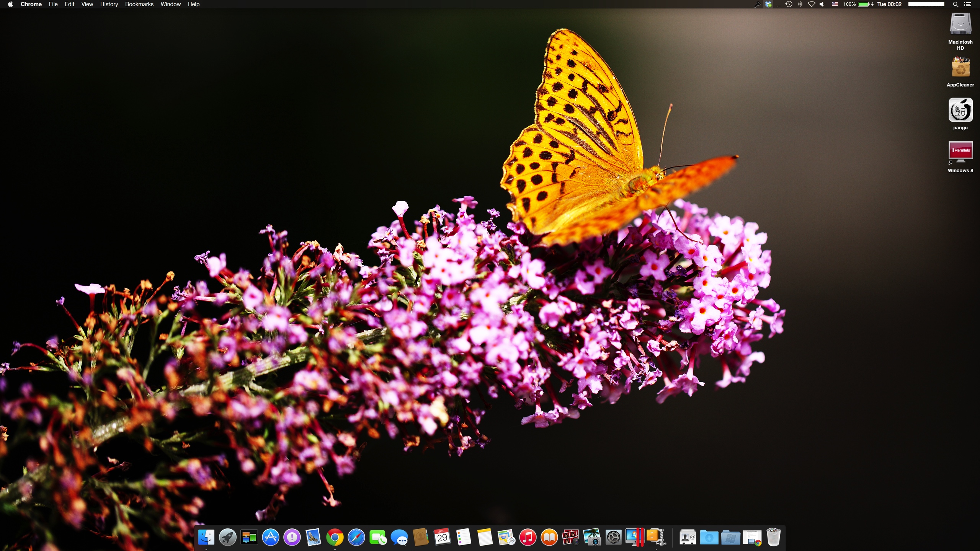Open Messages chat bubble icon

399,538
